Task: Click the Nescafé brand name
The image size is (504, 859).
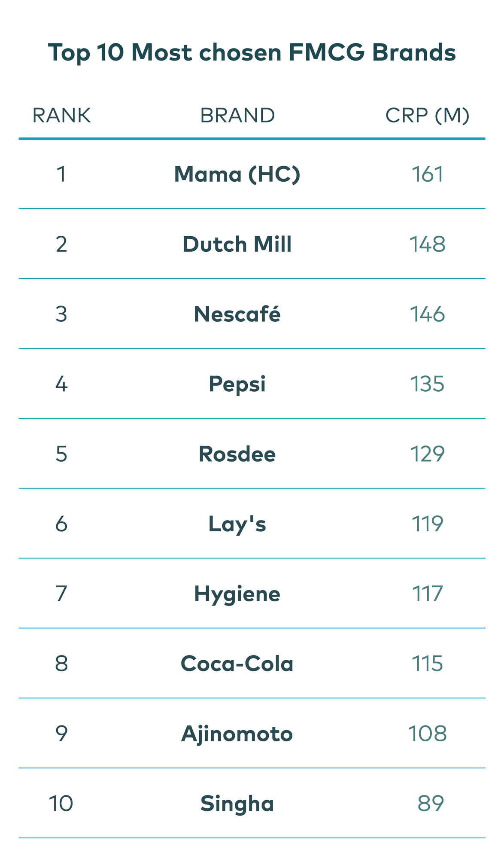Action: [237, 314]
